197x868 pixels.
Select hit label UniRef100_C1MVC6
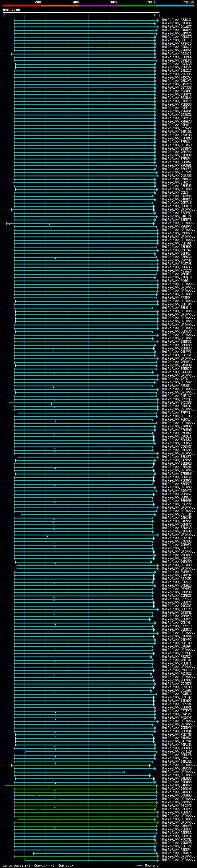pos(177,33)
